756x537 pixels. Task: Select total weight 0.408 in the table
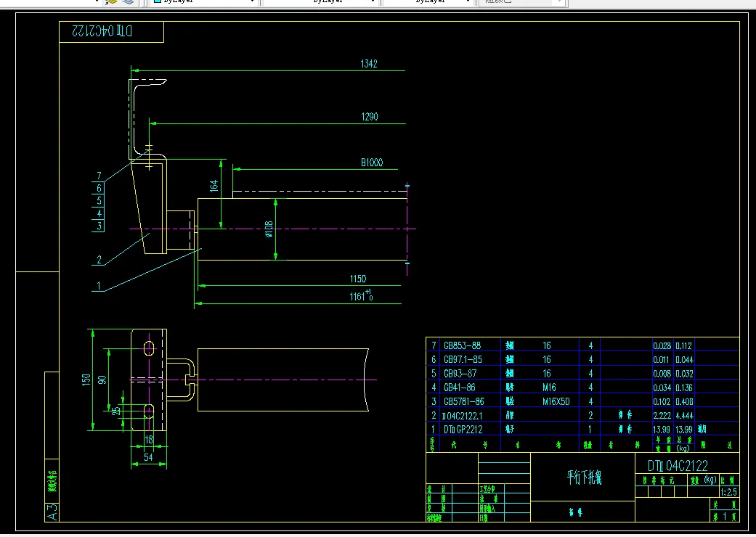pyautogui.click(x=684, y=402)
